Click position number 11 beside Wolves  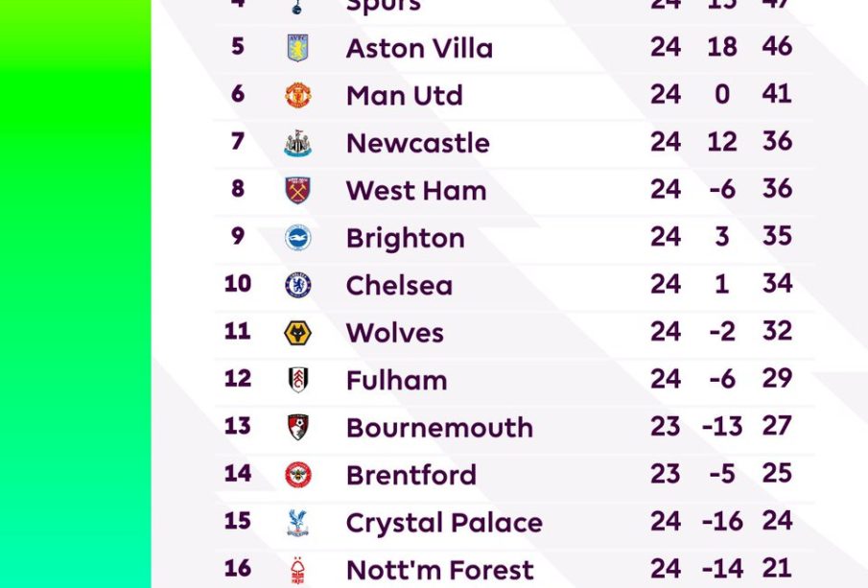237,331
